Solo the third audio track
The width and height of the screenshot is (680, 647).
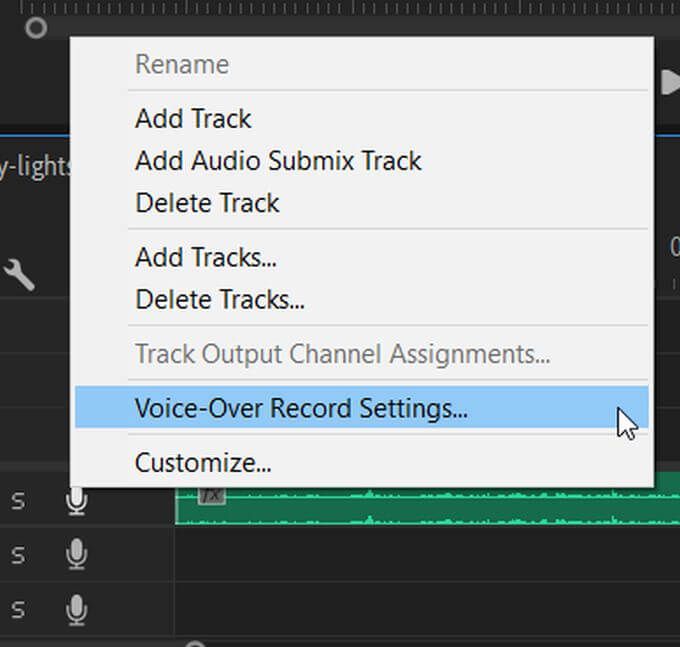coord(18,610)
